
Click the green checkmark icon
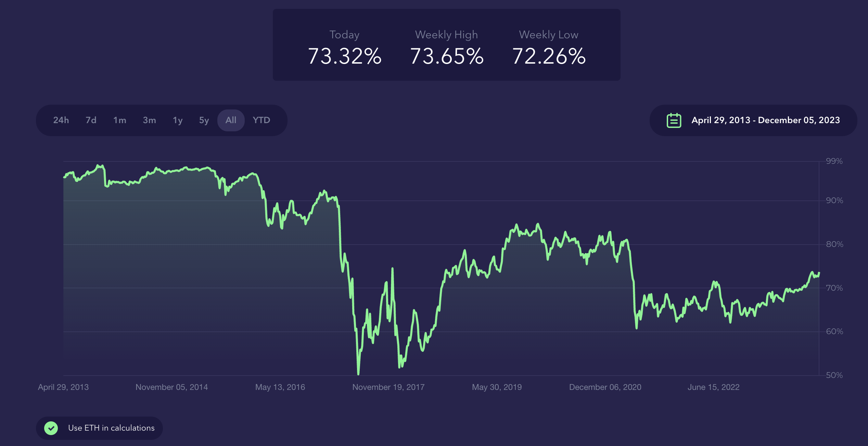51,428
